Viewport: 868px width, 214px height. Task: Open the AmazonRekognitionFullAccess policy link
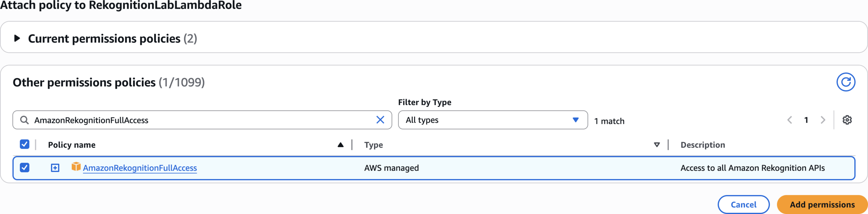point(140,168)
